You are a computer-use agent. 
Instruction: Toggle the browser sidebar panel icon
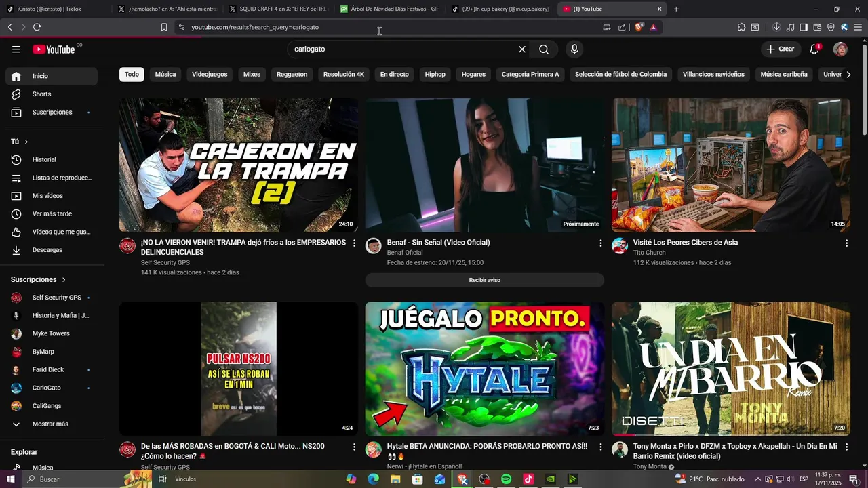(x=804, y=27)
